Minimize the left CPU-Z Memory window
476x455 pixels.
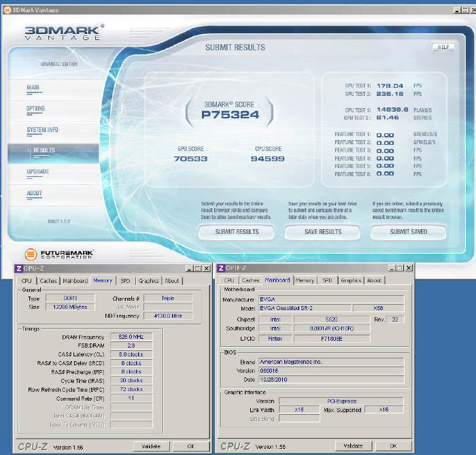(190, 269)
